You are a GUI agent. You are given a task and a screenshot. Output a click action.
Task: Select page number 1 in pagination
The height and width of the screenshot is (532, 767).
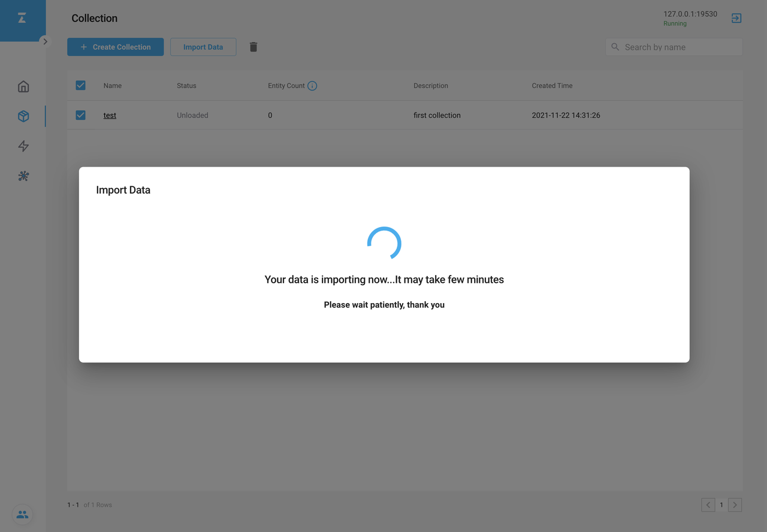click(x=721, y=505)
